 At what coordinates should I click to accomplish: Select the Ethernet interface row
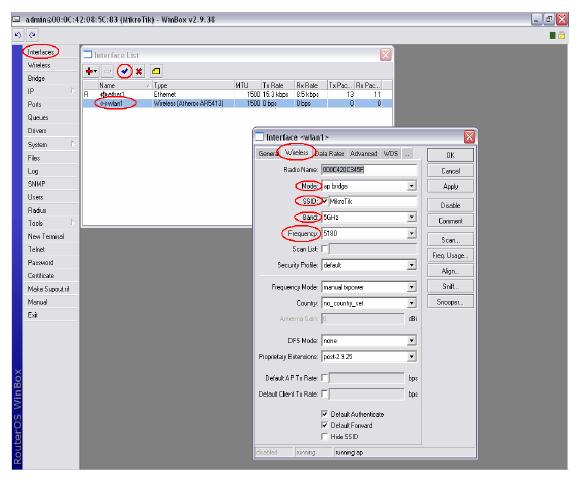click(237, 94)
